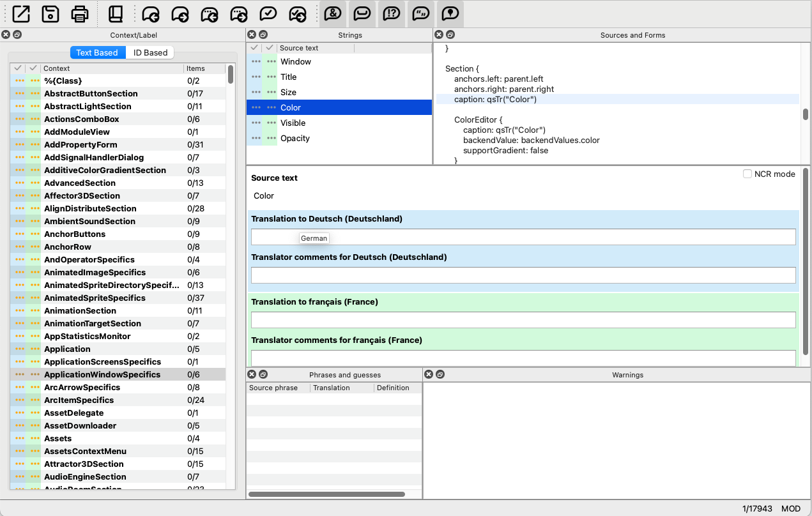Save the translation file
The width and height of the screenshot is (812, 516).
tap(50, 13)
